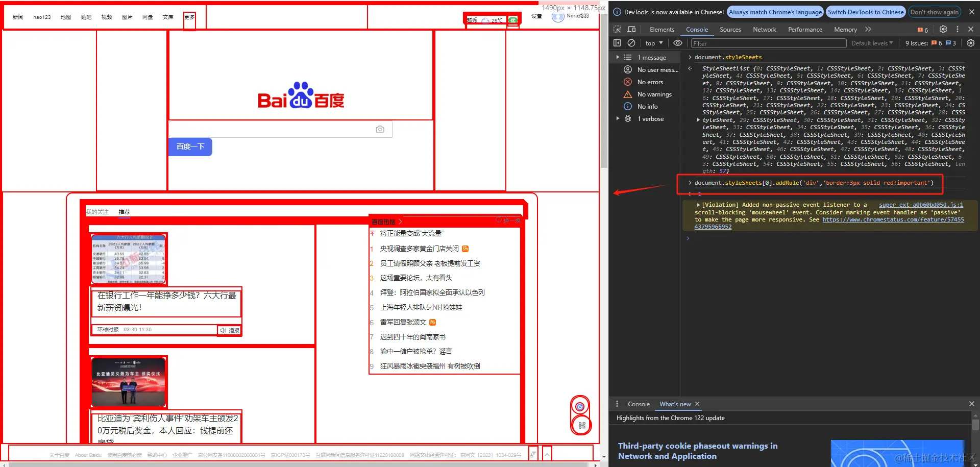Click Switch DevTools to Chinese
980x467 pixels.
866,12
